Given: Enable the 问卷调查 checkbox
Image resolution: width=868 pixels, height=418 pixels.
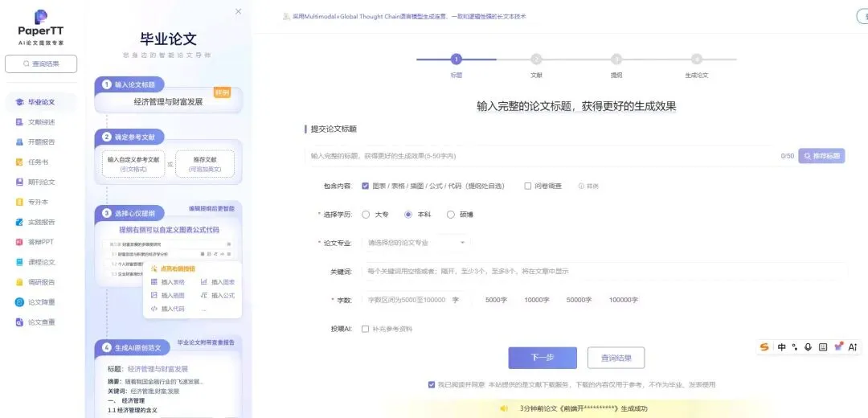Looking at the screenshot, I should pyautogui.click(x=527, y=186).
